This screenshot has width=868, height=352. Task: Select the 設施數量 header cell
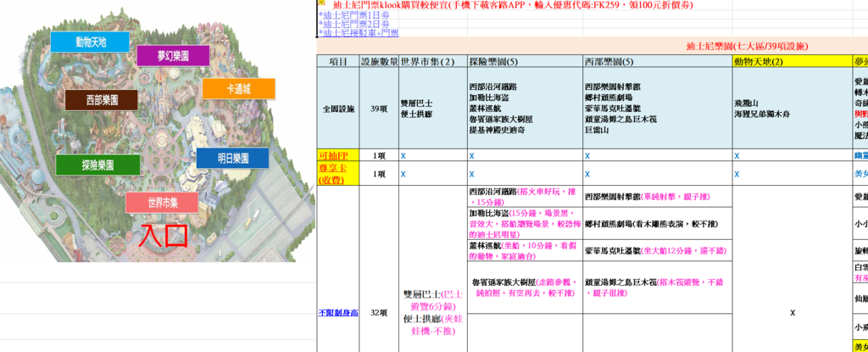click(x=379, y=62)
